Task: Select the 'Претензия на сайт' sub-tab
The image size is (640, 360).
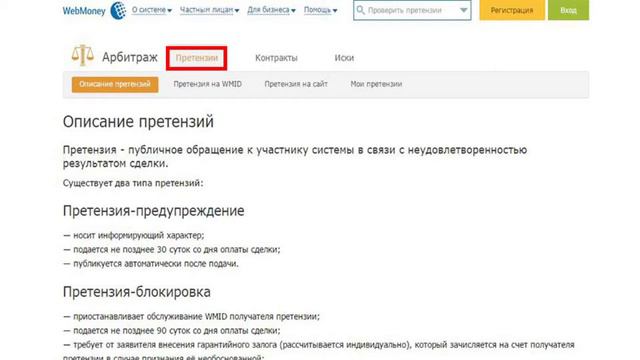Action: [x=296, y=84]
